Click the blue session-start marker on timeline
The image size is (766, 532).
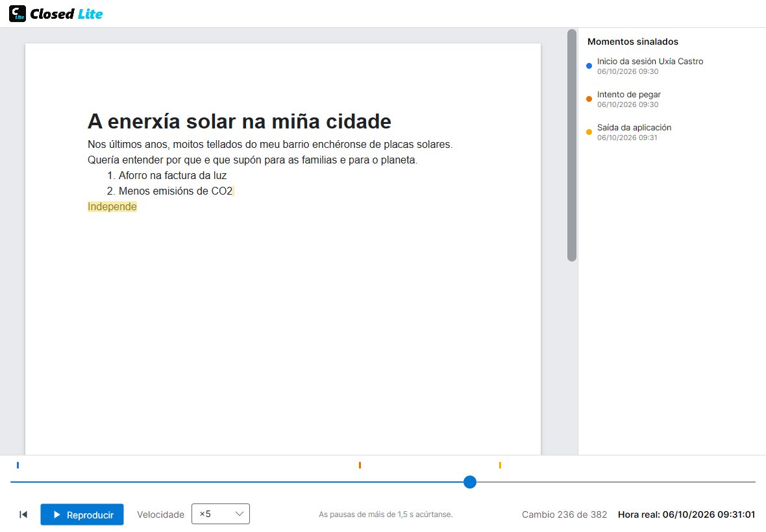click(x=18, y=465)
